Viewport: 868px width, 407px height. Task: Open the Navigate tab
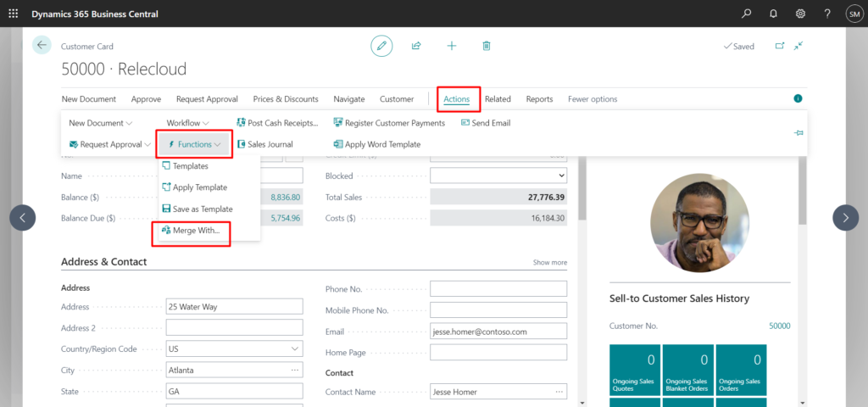[348, 99]
